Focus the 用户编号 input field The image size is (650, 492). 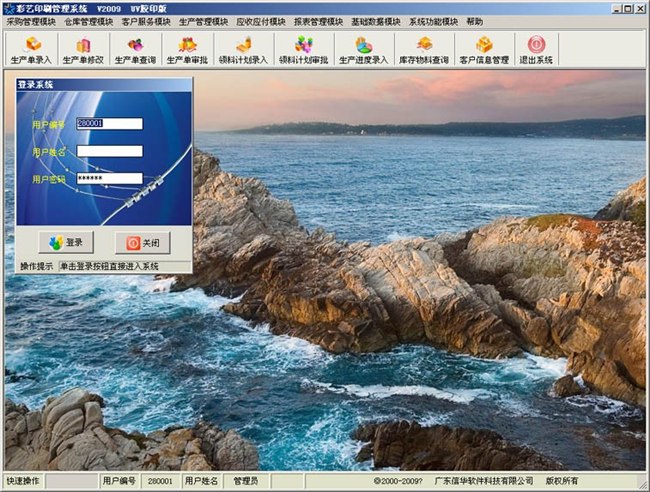109,124
